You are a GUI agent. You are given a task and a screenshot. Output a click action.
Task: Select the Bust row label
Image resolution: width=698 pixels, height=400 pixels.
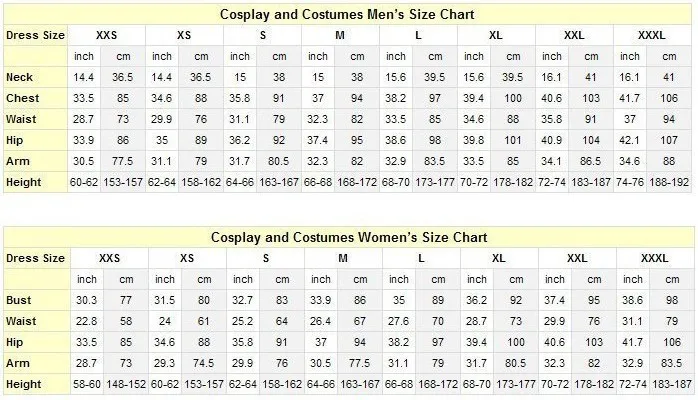pyautogui.click(x=19, y=300)
